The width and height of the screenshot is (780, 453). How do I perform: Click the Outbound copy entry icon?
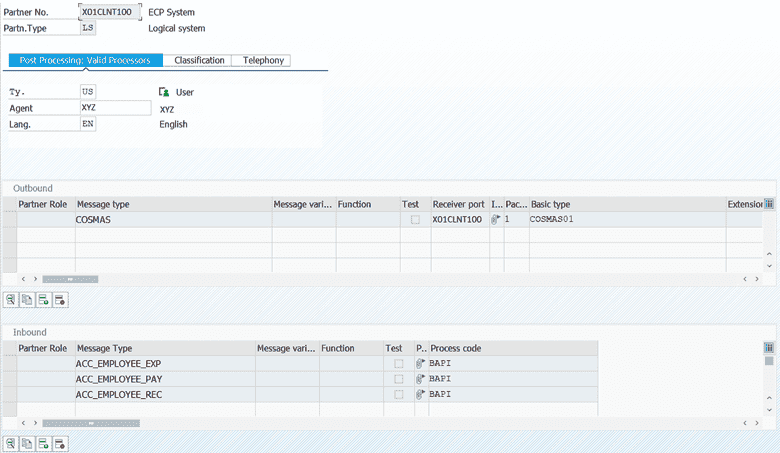pyautogui.click(x=27, y=299)
